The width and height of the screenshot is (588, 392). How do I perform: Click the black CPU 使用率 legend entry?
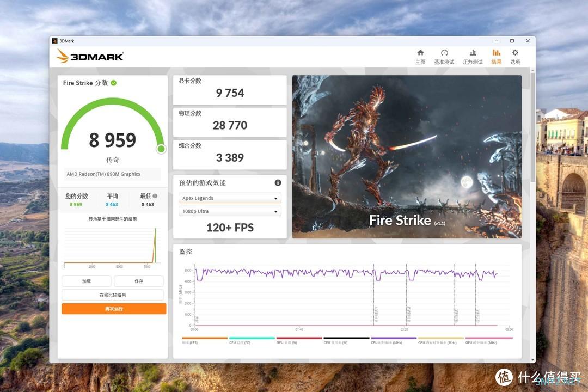tap(346, 340)
